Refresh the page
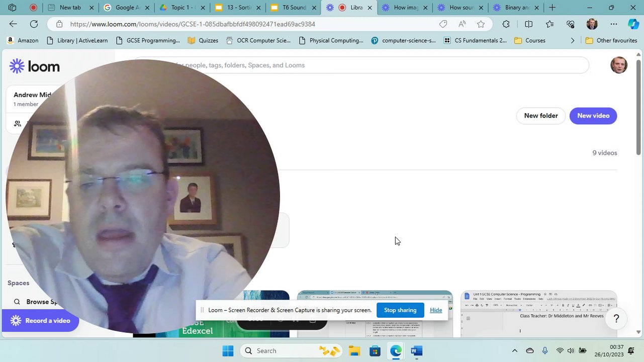Screen dimensions: 644x362 pyautogui.click(x=34, y=24)
